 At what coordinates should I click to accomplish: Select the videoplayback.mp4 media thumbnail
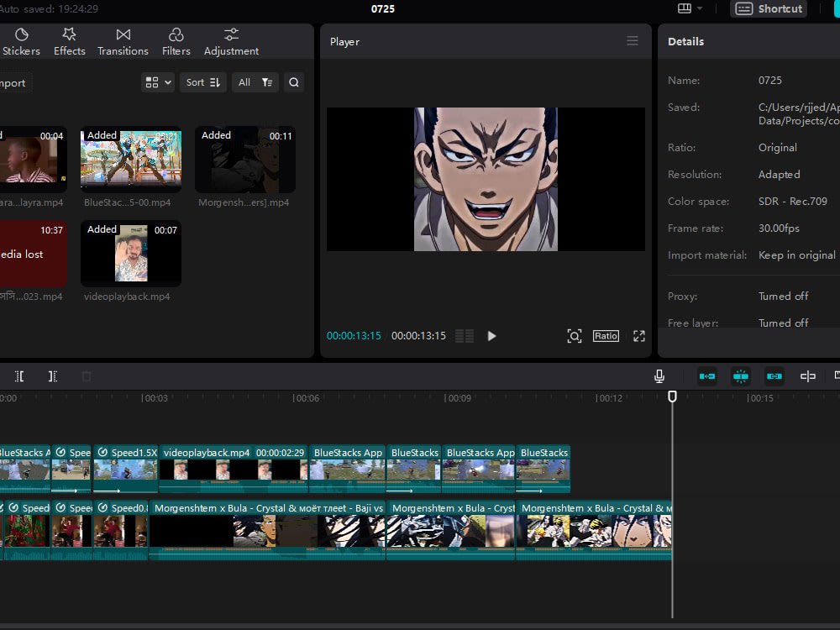pyautogui.click(x=131, y=254)
